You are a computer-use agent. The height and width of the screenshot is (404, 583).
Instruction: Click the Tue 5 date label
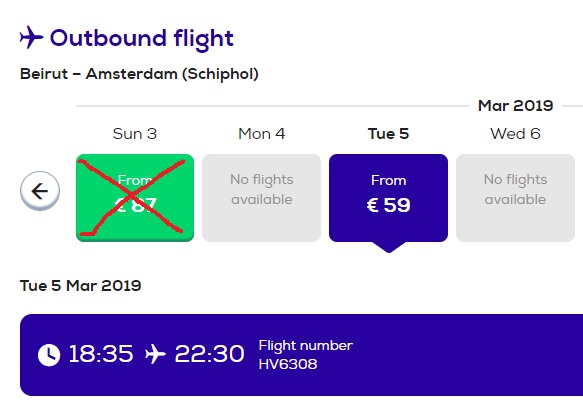[389, 134]
